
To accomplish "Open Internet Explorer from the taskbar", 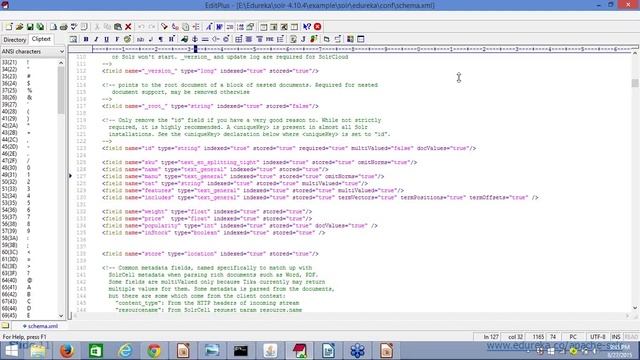I will tap(125, 351).
